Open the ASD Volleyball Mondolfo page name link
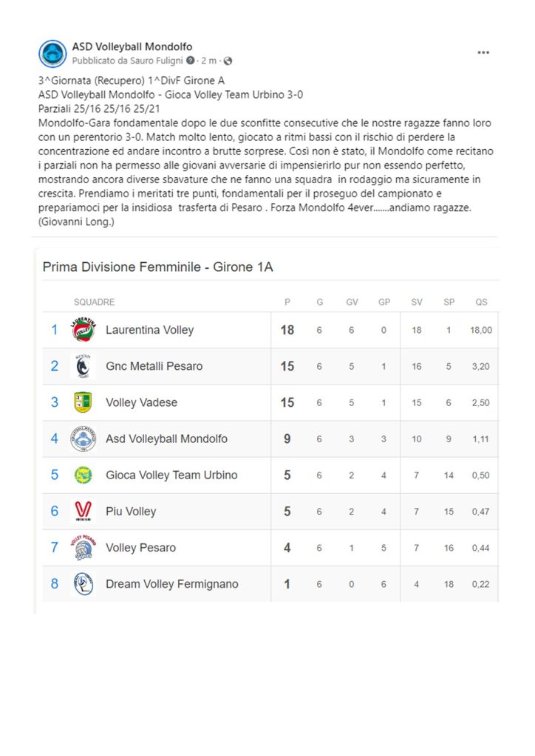This screenshot has width=535, height=756. 132,47
